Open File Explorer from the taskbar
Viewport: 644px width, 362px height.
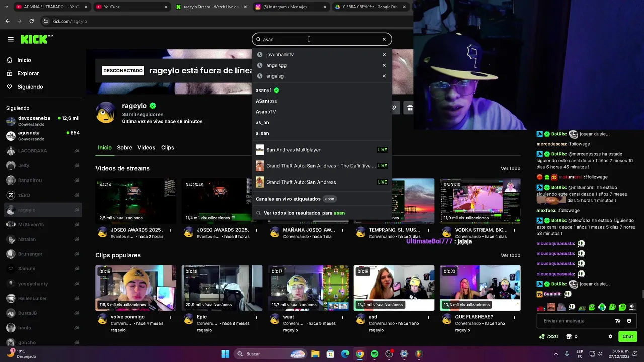[x=315, y=354]
